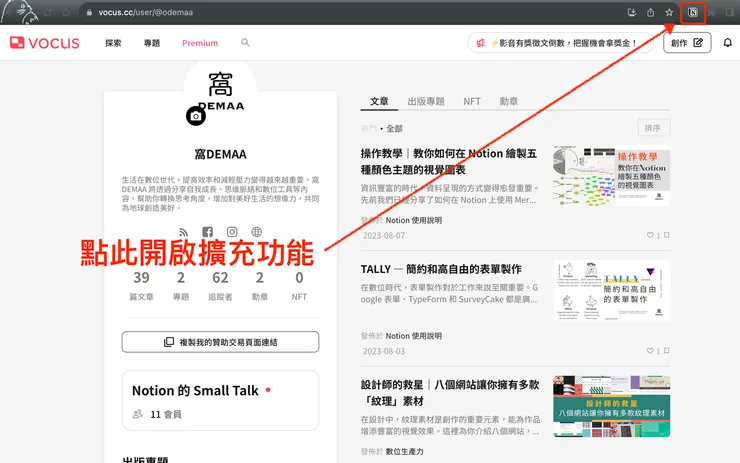Click the 窩DEMAA profile name
The width and height of the screenshot is (740, 463).
coord(220,154)
